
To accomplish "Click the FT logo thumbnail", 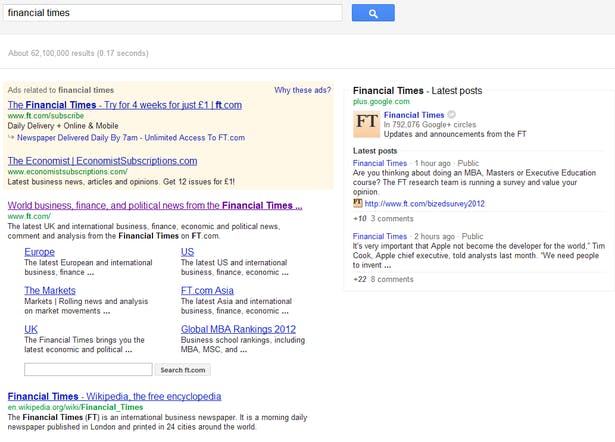I will [366, 124].
